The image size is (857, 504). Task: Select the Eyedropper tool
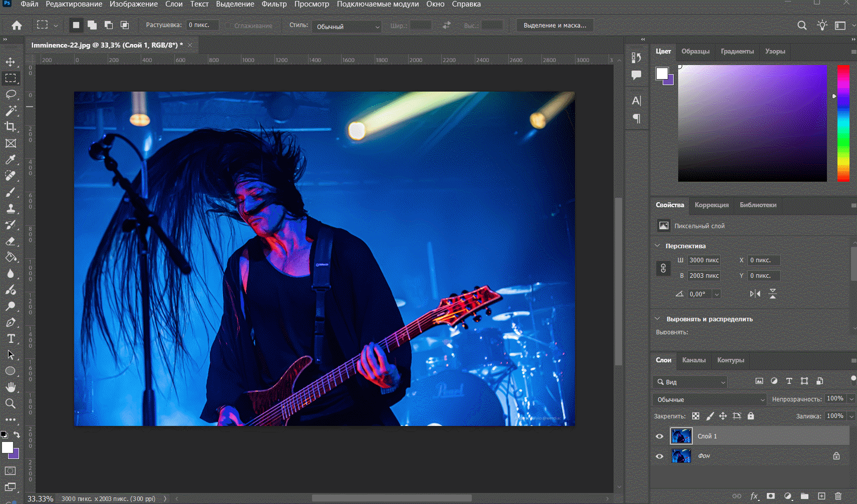tap(11, 160)
